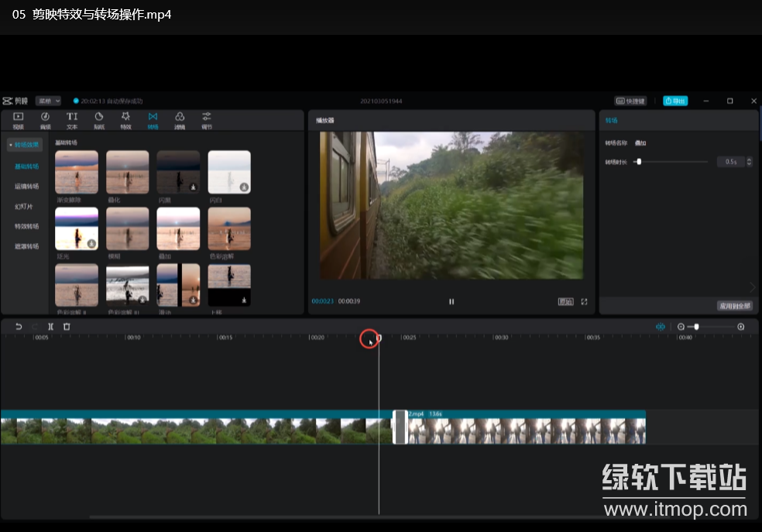Open the 贴纸 (stickers) panel icon
The image size is (762, 532).
99,120
